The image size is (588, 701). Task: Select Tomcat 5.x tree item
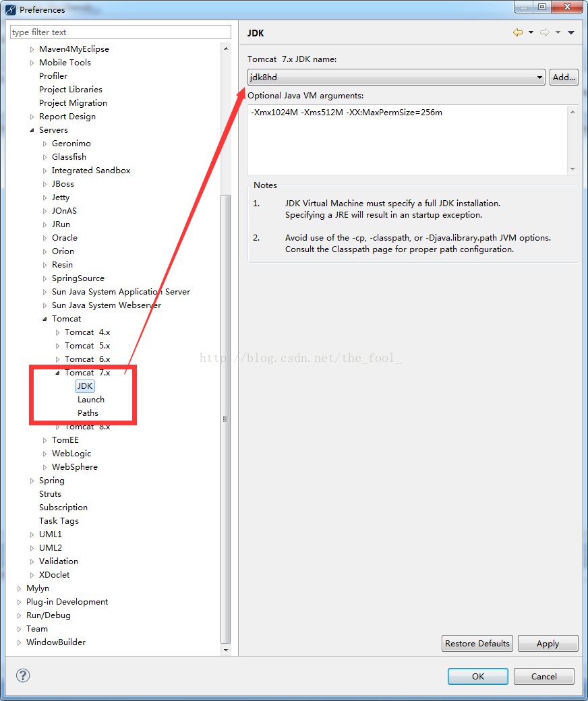click(87, 346)
